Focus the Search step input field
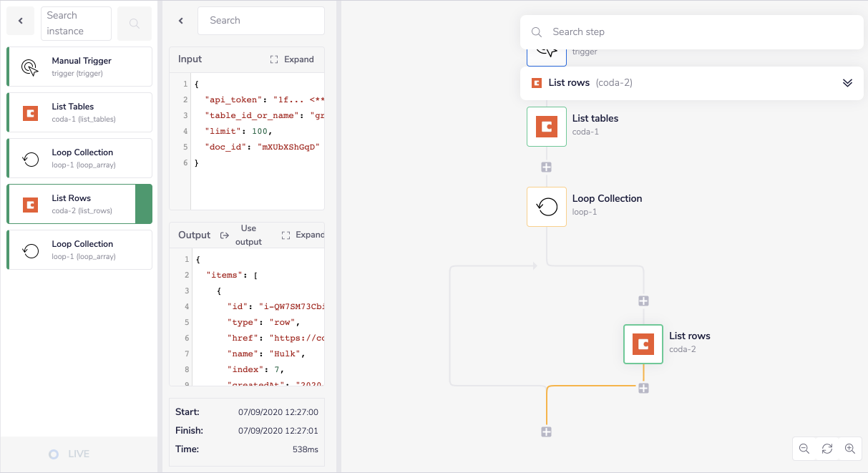The image size is (868, 473). coord(701,32)
